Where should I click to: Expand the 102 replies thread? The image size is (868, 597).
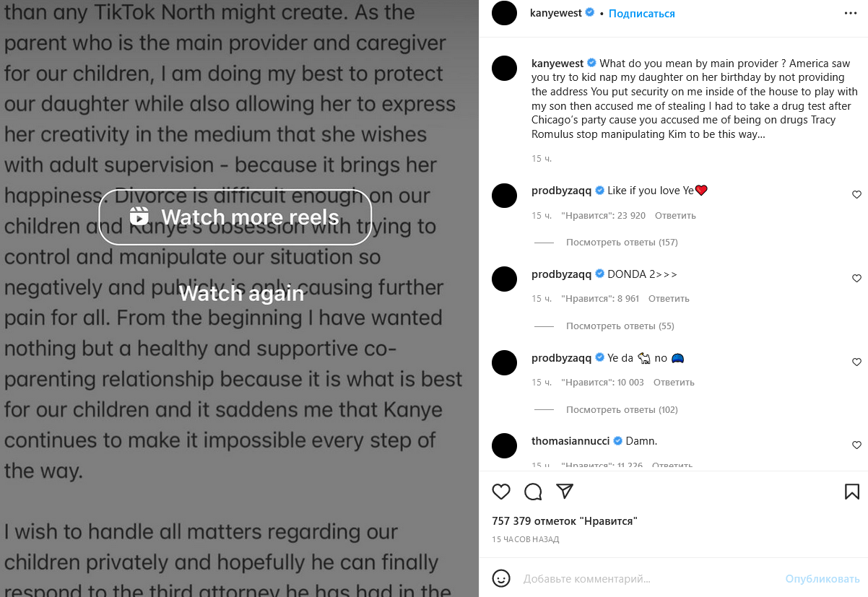tap(622, 410)
